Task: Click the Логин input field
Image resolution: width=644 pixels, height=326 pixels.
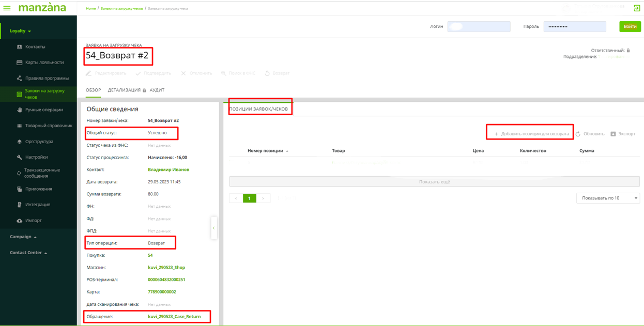Action: [x=479, y=27]
